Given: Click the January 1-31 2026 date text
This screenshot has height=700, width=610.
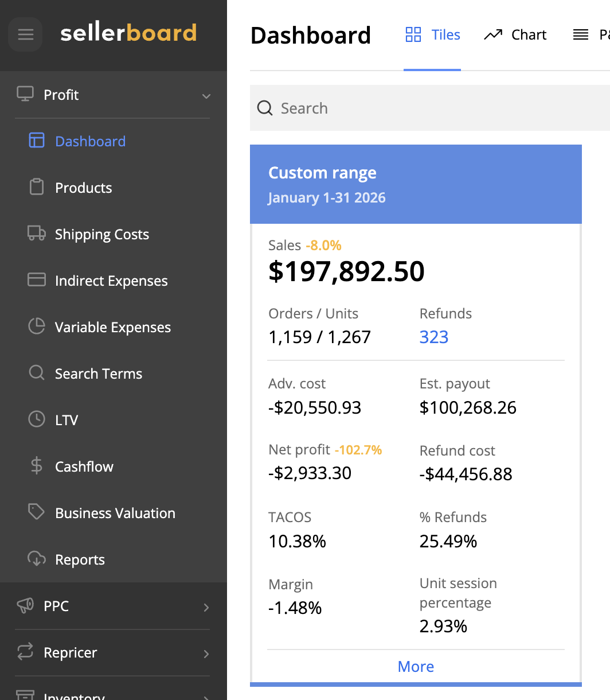Looking at the screenshot, I should coord(327,197).
